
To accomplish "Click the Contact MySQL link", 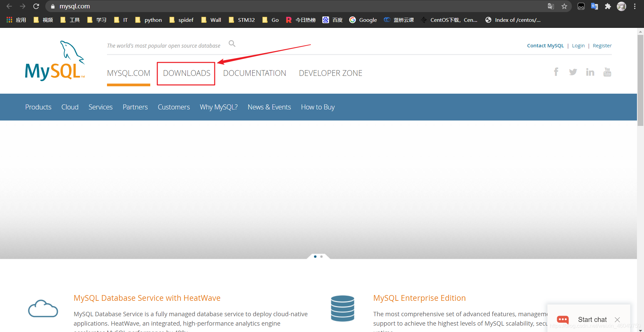I will (x=545, y=46).
